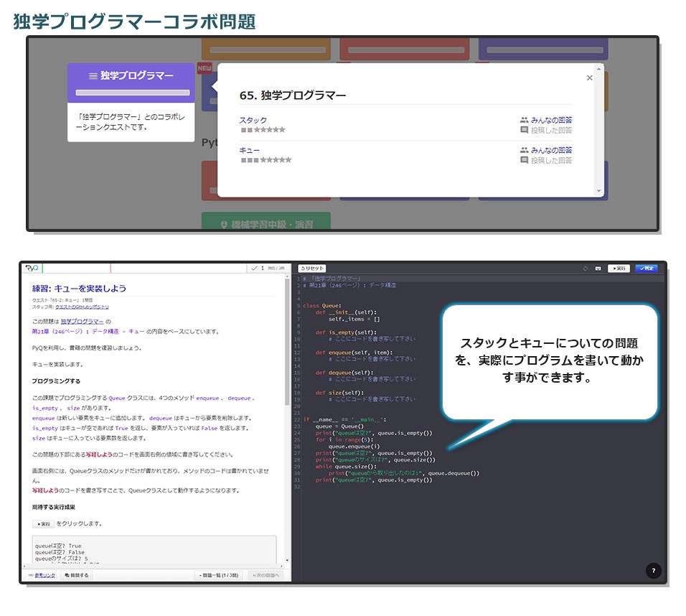Click the checkmark progress icon above the problem
This screenshot has width=686, height=616.
point(254,268)
